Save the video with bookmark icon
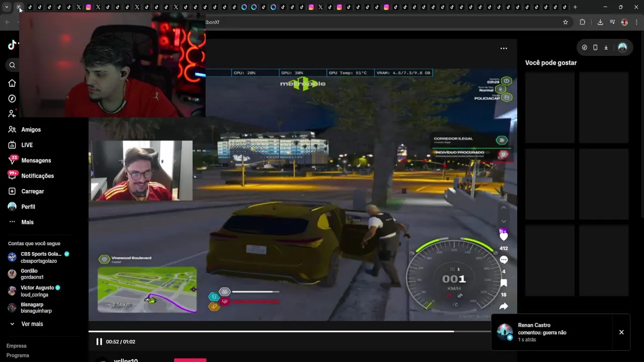Screen dimensions: 644x362 (x=504, y=283)
